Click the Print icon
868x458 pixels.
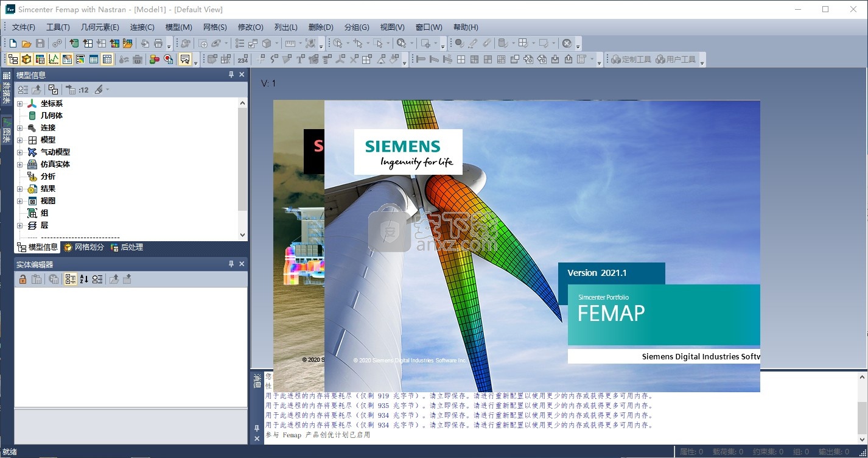(158, 43)
